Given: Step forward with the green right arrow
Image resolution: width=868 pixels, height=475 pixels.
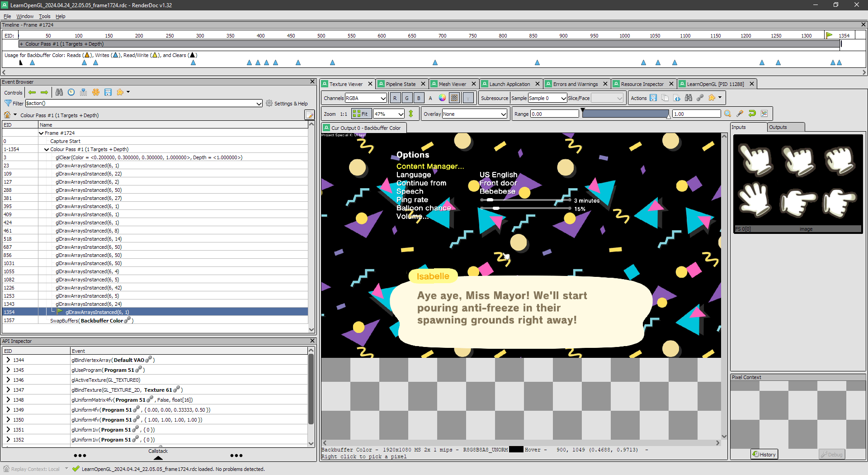Looking at the screenshot, I should [x=44, y=92].
